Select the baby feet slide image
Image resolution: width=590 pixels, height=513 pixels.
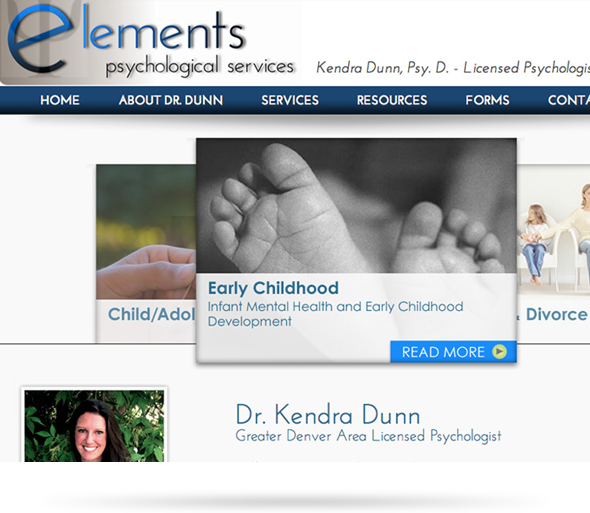pyautogui.click(x=356, y=206)
